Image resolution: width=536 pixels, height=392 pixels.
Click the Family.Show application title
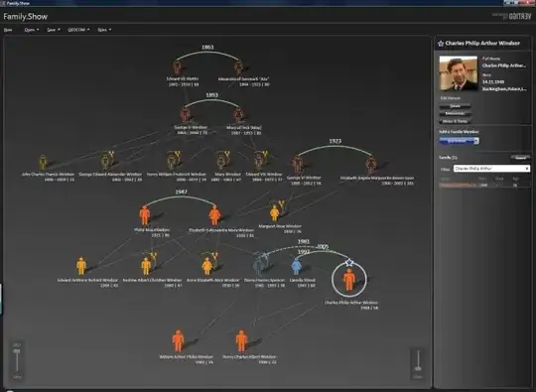pos(26,17)
